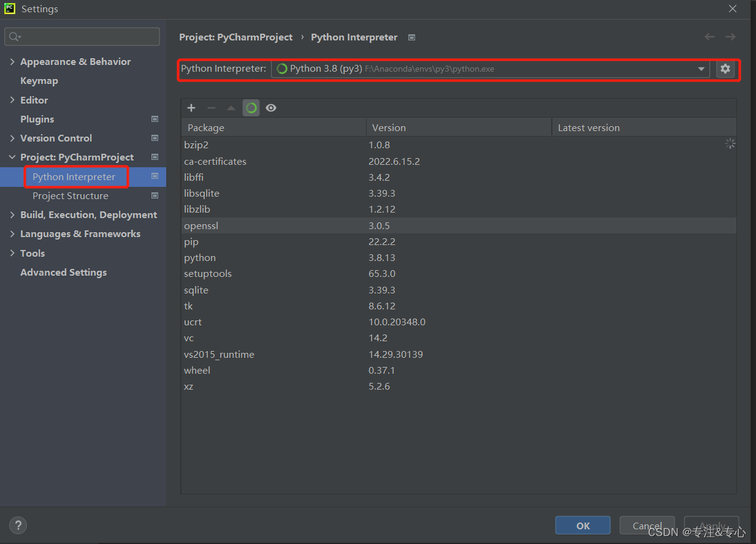Click the upgrade package up-arrow icon
Viewport: 756px width, 544px height.
(231, 108)
